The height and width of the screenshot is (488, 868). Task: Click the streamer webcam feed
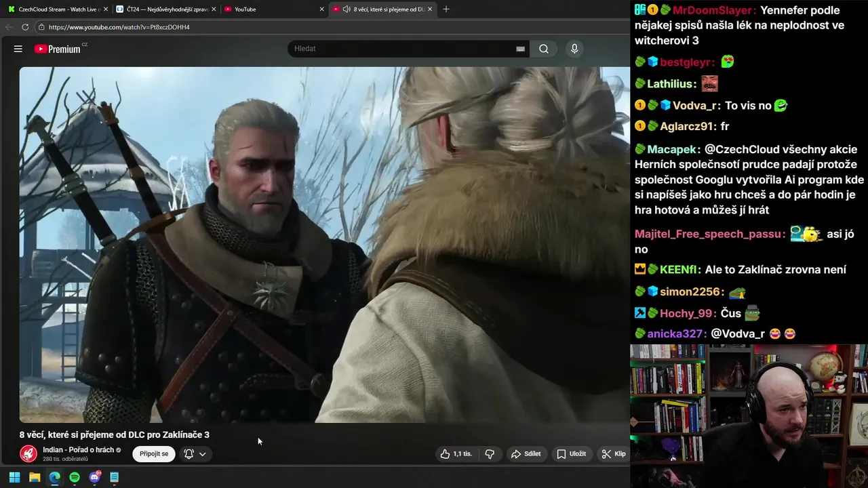click(749, 415)
